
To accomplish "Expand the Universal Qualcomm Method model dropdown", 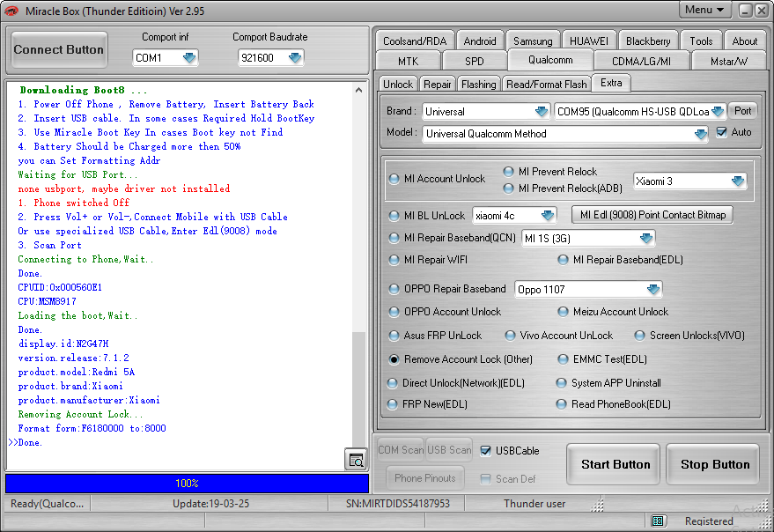I will tap(700, 134).
